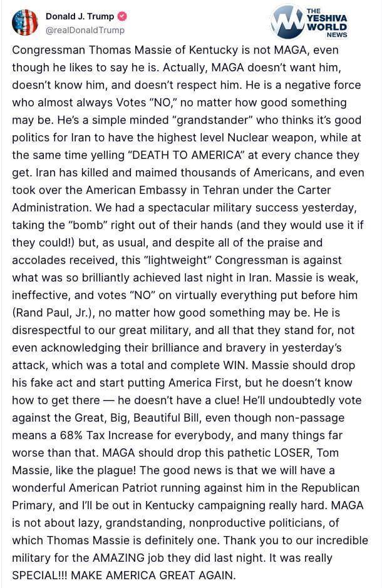Open the @realDonaldTrump handle
The width and height of the screenshot is (382, 588).
click(x=85, y=30)
